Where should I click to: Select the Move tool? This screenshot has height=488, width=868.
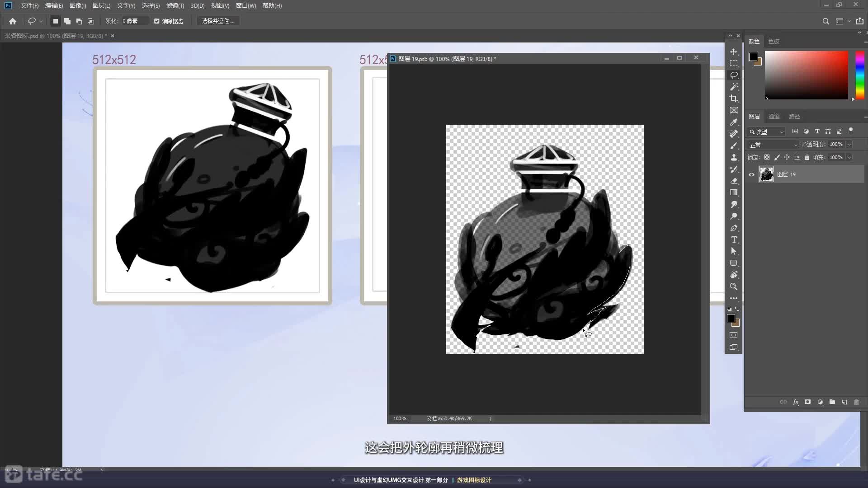pyautogui.click(x=733, y=52)
